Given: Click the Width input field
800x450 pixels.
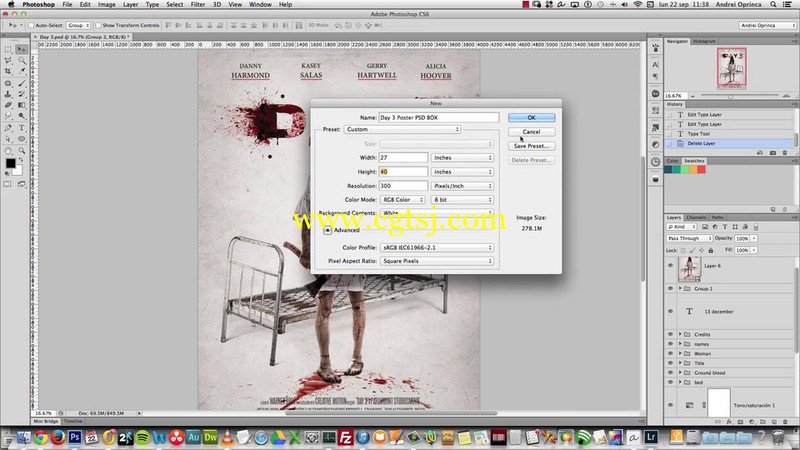Looking at the screenshot, I should [403, 158].
